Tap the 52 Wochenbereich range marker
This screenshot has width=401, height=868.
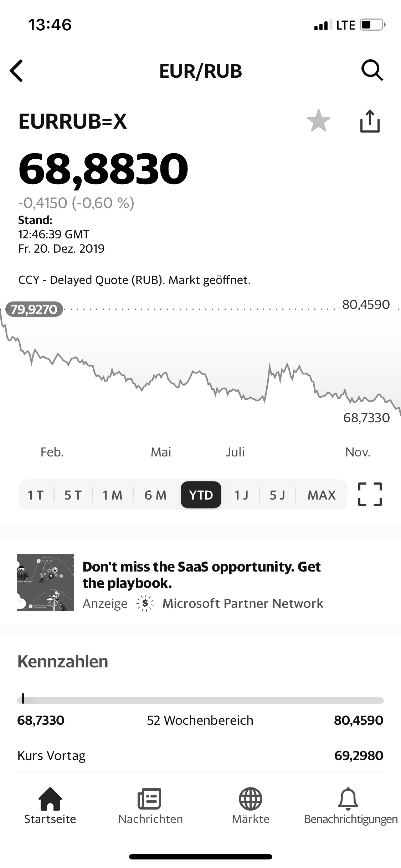pyautogui.click(x=23, y=698)
